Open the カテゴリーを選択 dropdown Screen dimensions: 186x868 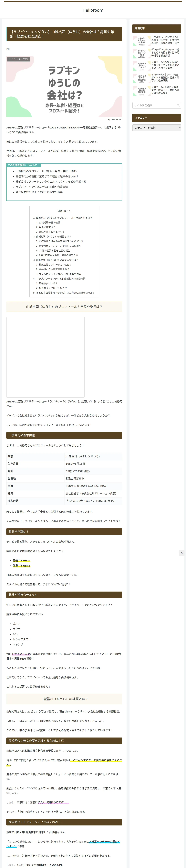157,128
